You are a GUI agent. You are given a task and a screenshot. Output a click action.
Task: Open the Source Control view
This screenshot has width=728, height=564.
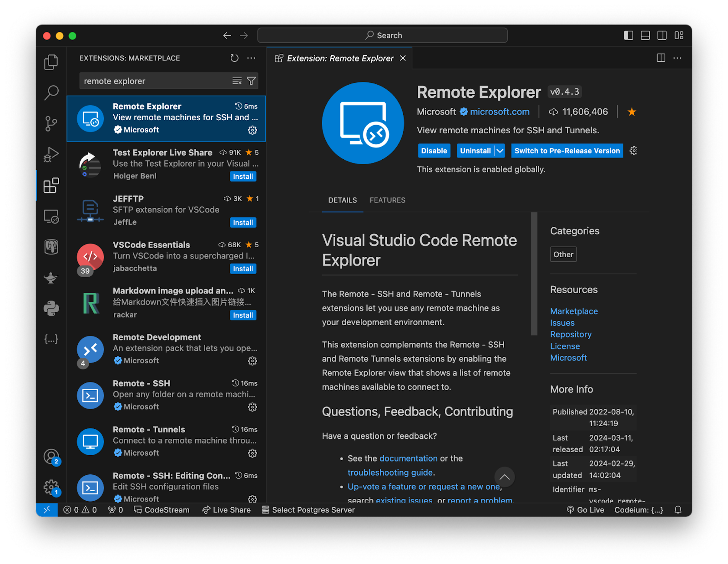click(x=51, y=123)
